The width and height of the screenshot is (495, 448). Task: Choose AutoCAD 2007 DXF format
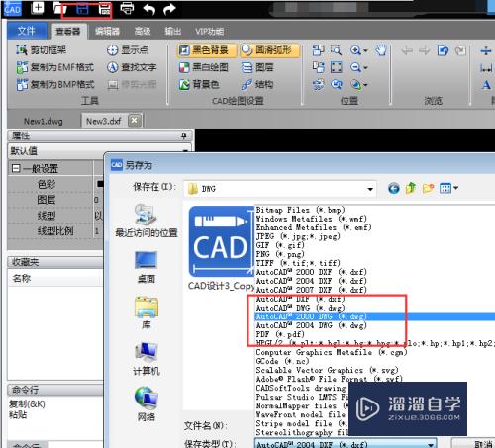pyautogui.click(x=311, y=290)
